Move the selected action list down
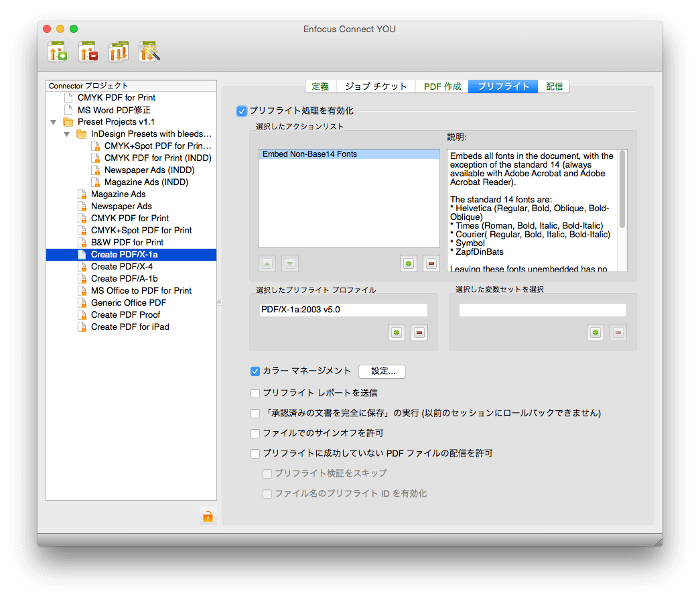Screen dimensions: 700x600 pyautogui.click(x=290, y=263)
